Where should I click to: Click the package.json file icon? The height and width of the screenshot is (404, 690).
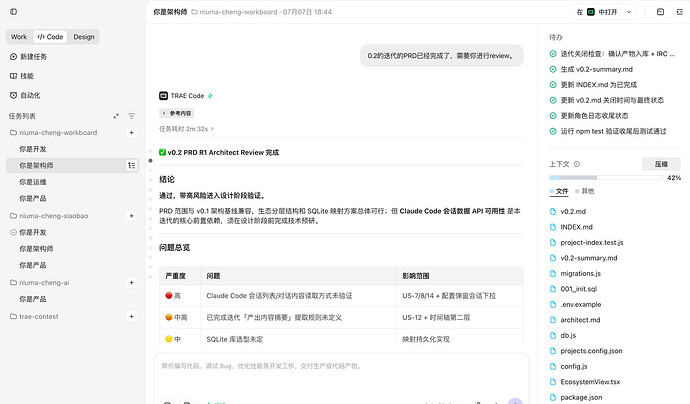pos(553,397)
